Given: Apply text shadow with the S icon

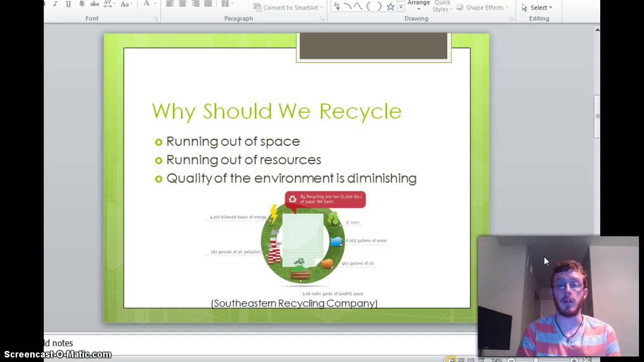Looking at the screenshot, I should click(x=82, y=4).
